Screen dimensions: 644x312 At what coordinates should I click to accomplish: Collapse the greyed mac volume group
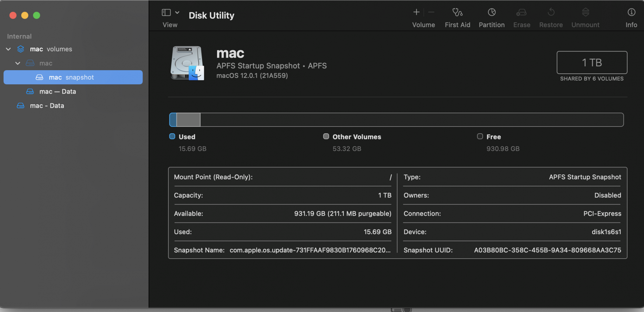[18, 63]
